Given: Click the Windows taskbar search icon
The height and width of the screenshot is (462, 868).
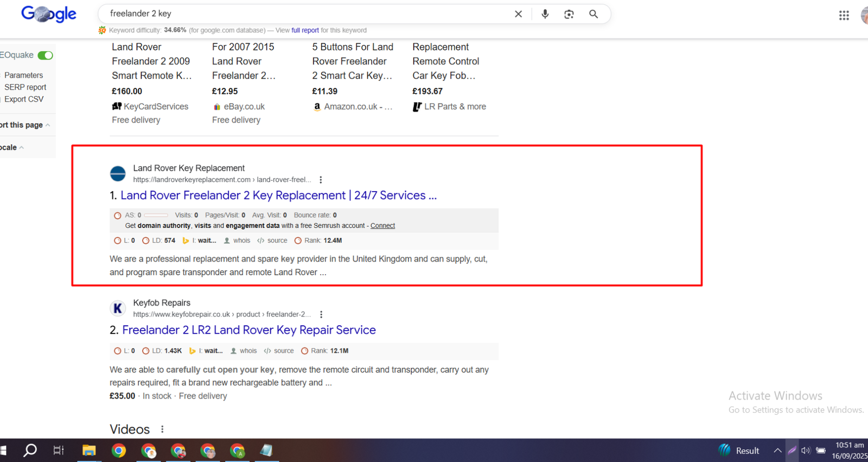Looking at the screenshot, I should coord(30,450).
